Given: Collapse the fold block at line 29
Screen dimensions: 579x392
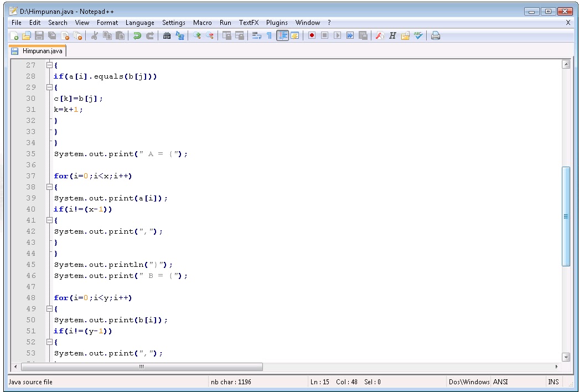Looking at the screenshot, I should (x=49, y=87).
